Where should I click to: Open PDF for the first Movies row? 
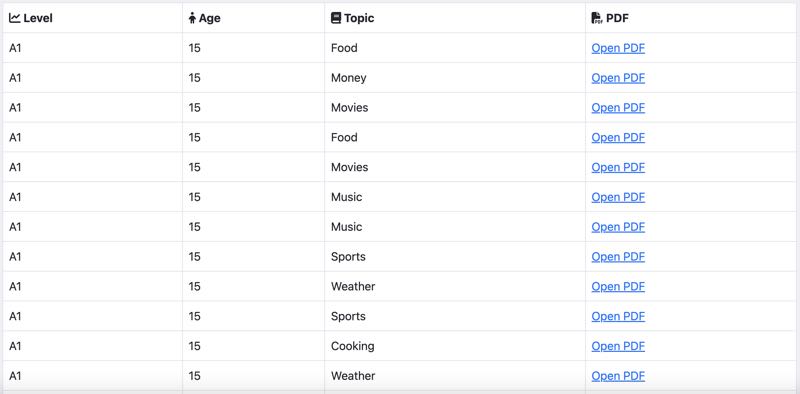618,108
